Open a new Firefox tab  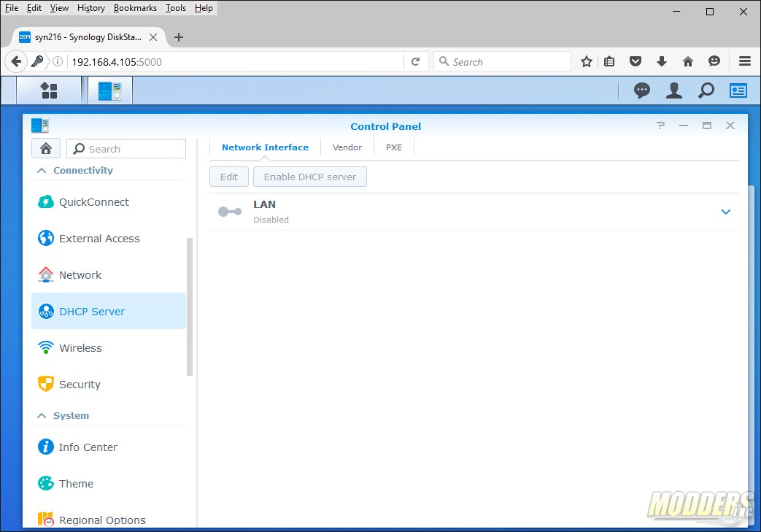pos(179,37)
